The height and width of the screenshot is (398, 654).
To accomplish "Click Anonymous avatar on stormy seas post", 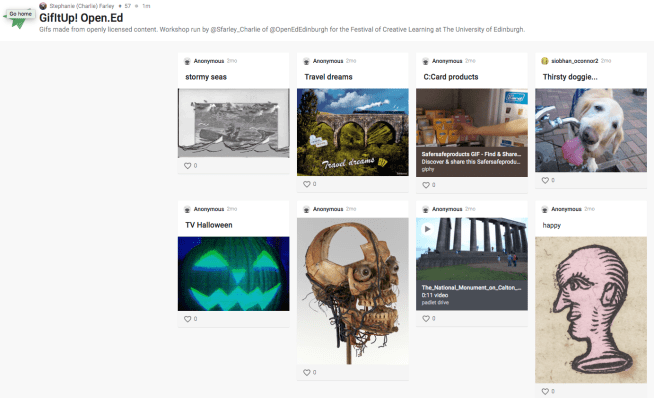I will click(x=187, y=61).
